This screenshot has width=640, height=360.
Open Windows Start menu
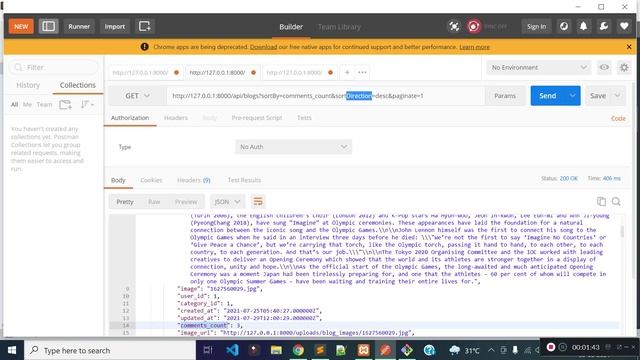coord(12,350)
